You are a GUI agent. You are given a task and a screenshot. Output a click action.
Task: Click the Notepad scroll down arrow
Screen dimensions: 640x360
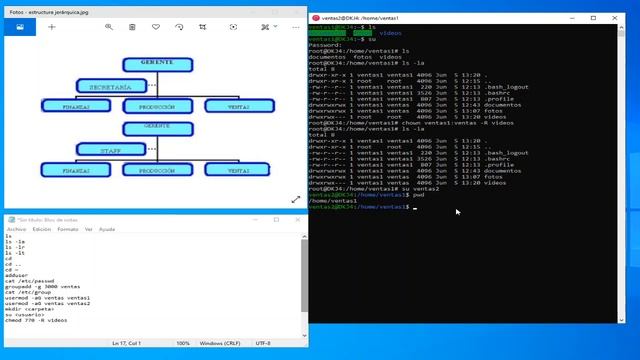click(304, 336)
